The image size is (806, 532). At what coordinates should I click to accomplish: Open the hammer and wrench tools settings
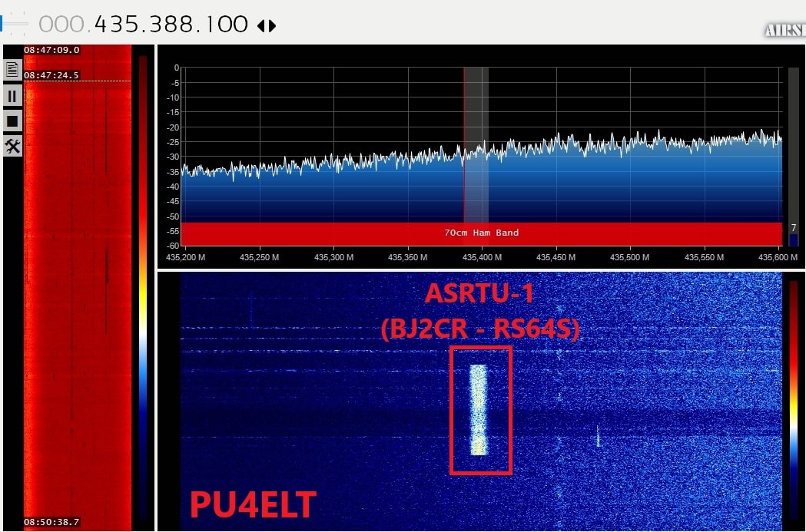12,147
